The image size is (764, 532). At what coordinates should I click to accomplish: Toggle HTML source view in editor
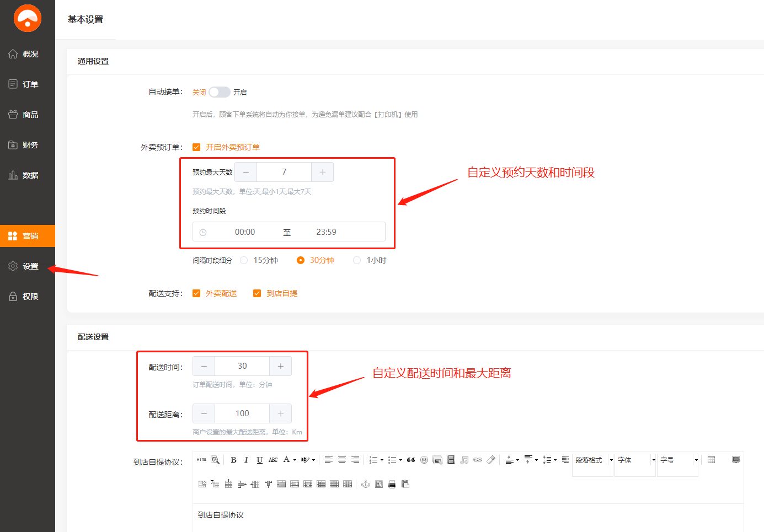pos(201,460)
